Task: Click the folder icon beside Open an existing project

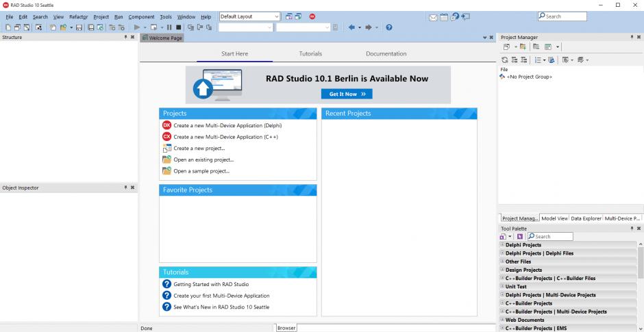Action: (166, 159)
